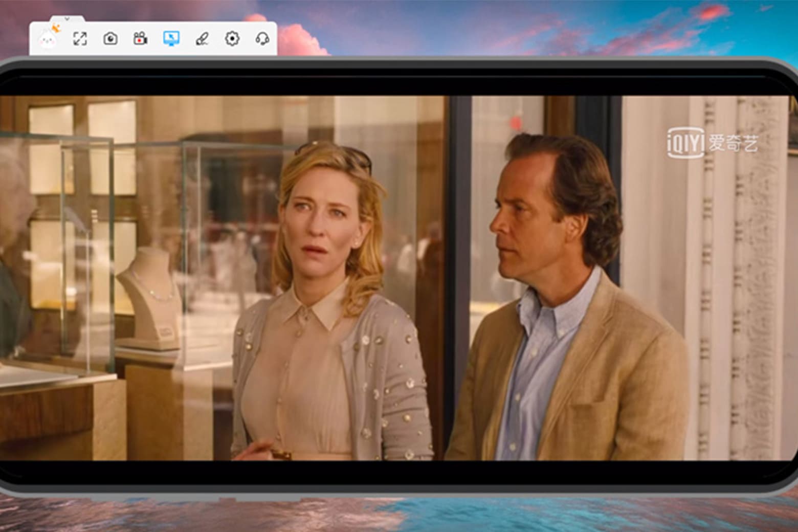This screenshot has width=798, height=532.
Task: Tap the video playing on the mirrored phone screen
Action: tap(399, 278)
